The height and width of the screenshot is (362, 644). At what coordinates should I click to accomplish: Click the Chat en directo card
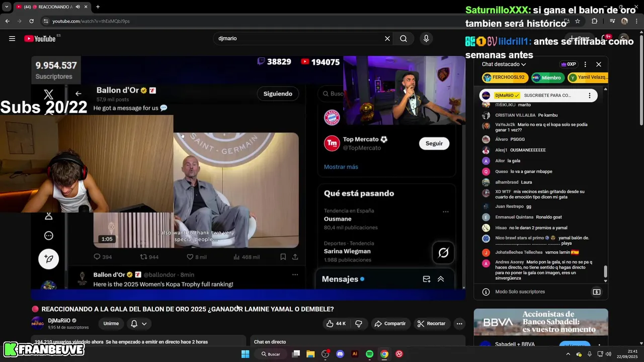tap(357, 341)
